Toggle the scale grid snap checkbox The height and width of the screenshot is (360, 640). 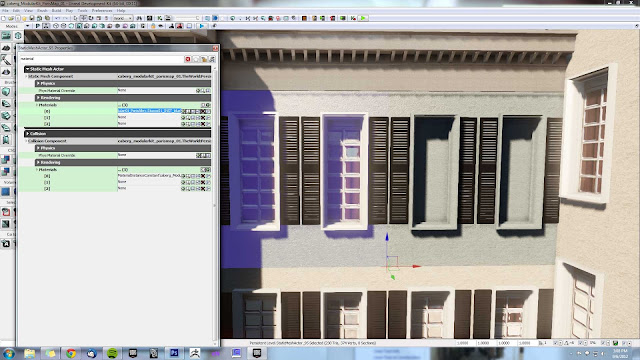603,343
